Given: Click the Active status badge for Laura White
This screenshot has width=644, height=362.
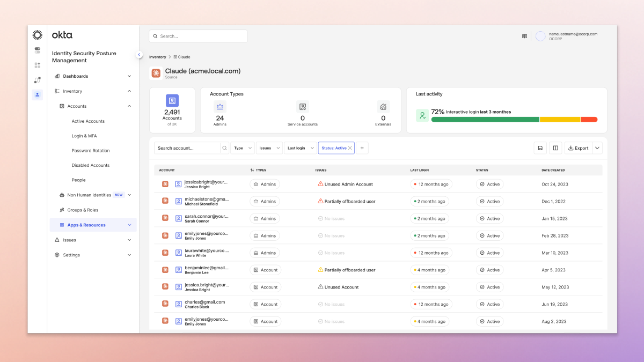Looking at the screenshot, I should click(489, 253).
